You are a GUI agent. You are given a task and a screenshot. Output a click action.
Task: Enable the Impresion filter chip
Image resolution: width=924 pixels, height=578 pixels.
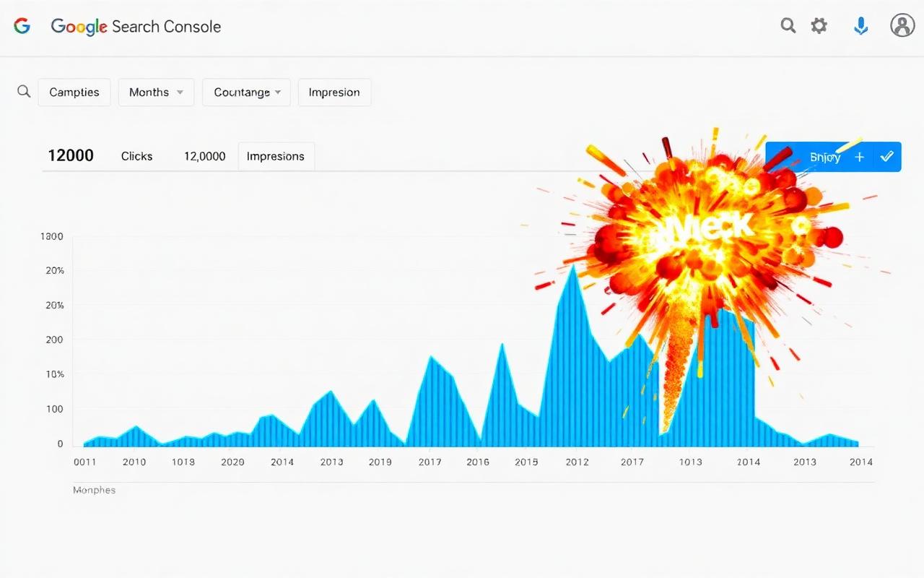tap(334, 92)
